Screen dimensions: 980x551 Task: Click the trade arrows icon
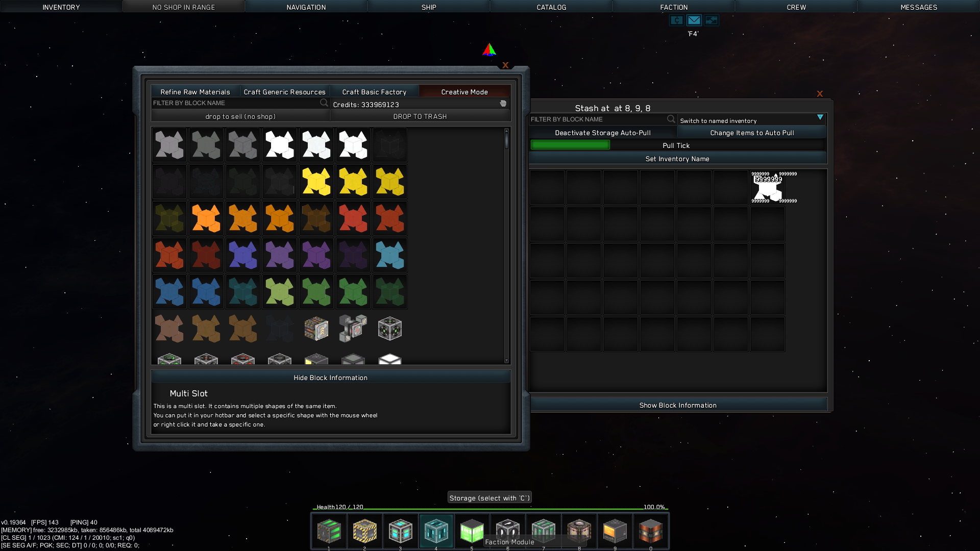tap(711, 20)
